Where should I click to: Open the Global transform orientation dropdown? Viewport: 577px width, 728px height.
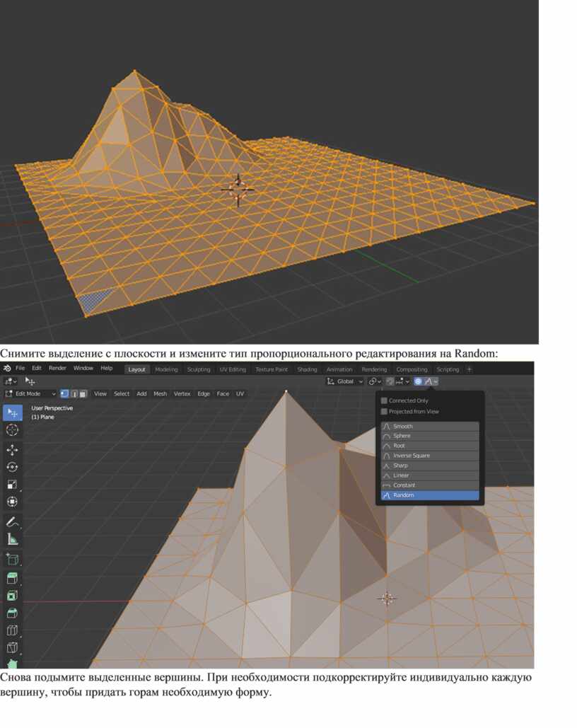(x=344, y=381)
